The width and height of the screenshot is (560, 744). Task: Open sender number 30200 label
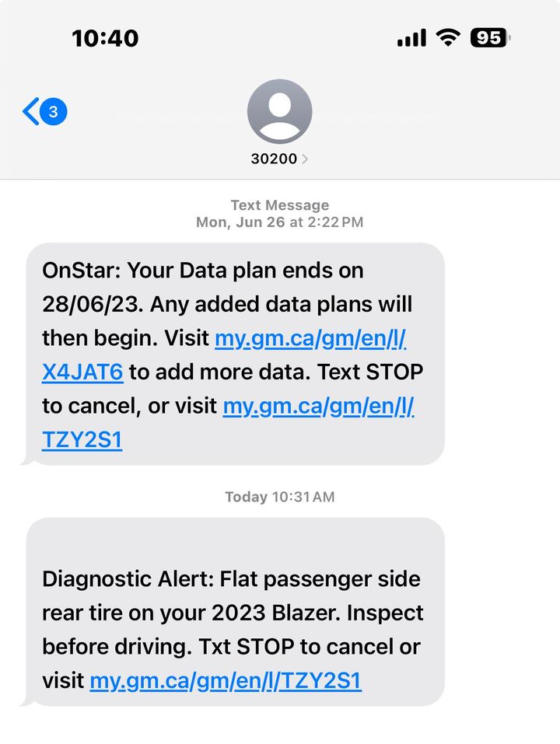click(x=274, y=159)
